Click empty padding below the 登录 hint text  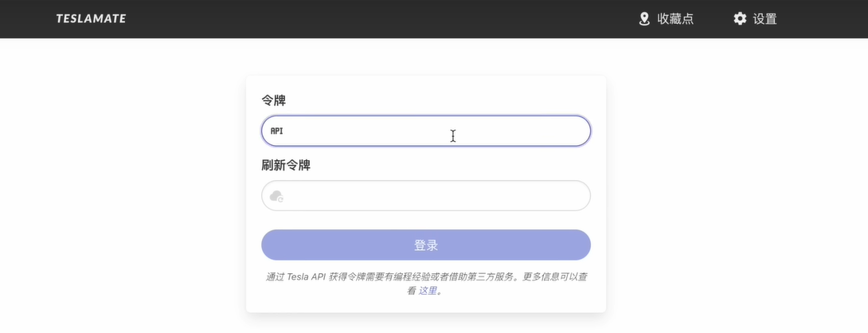pos(426,305)
